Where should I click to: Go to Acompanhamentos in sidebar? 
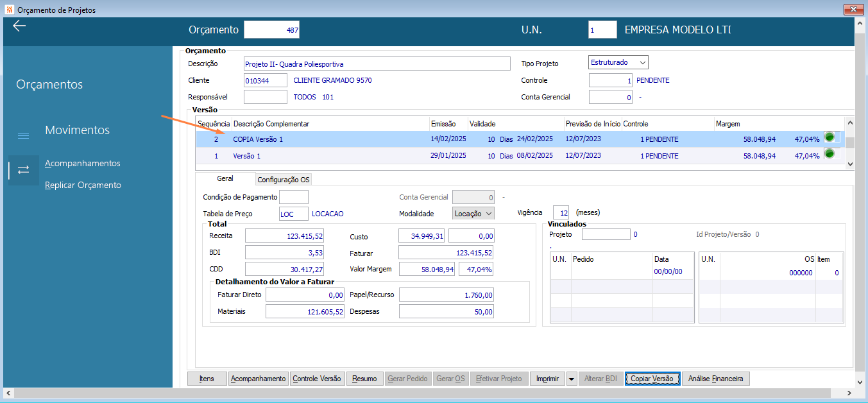click(83, 163)
